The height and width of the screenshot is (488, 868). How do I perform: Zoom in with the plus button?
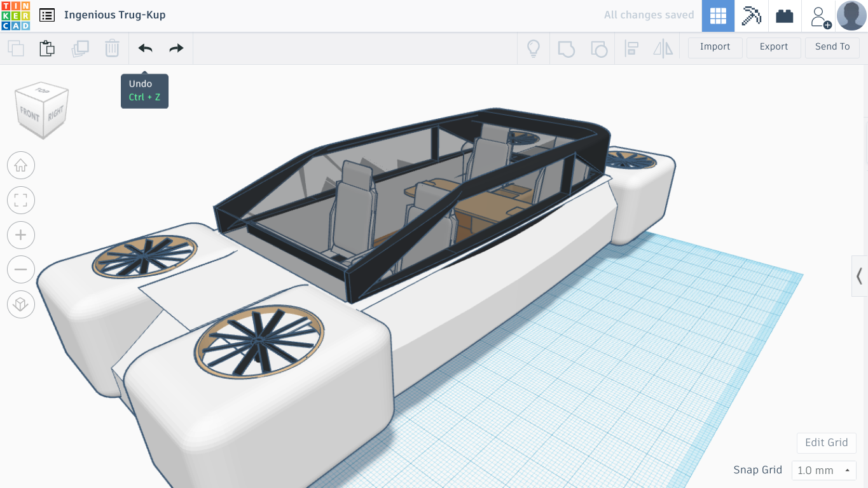[21, 235]
